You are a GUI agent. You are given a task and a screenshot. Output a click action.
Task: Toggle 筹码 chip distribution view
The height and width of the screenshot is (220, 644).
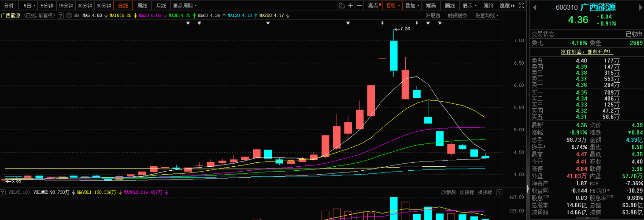coord(431,6)
